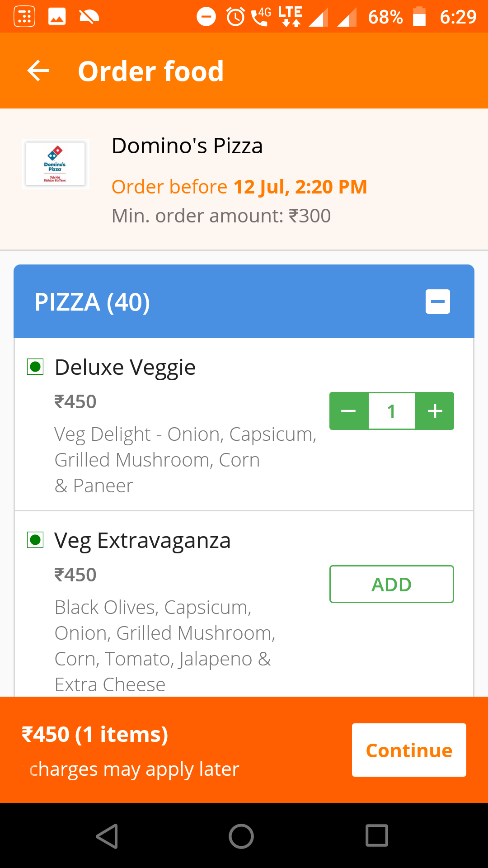Add Veg Extravaganza to the order
Viewport: 488px width, 868px height.
point(391,584)
